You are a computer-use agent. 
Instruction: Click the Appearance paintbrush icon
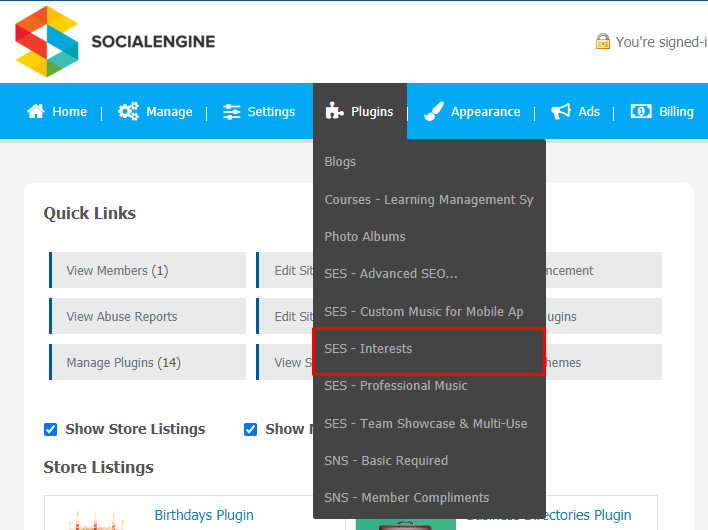point(434,112)
